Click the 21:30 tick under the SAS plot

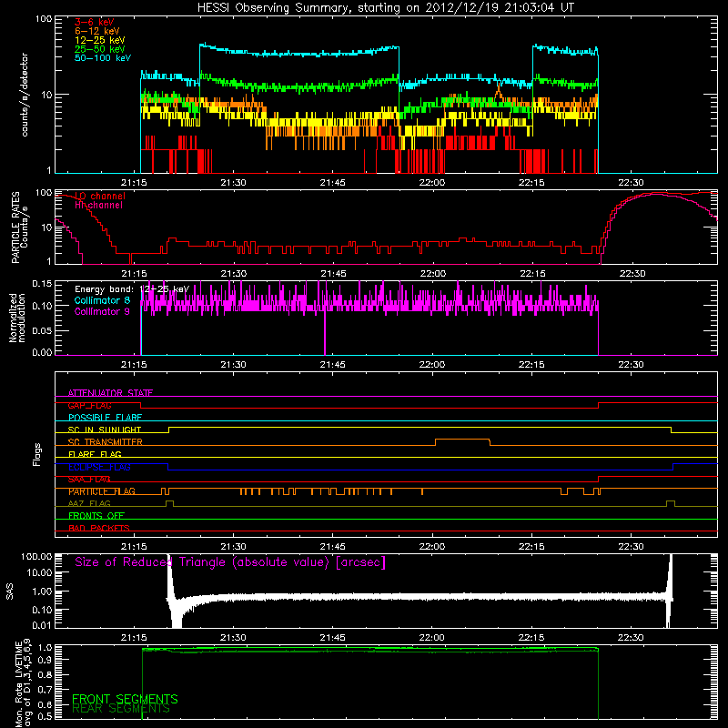(233, 638)
